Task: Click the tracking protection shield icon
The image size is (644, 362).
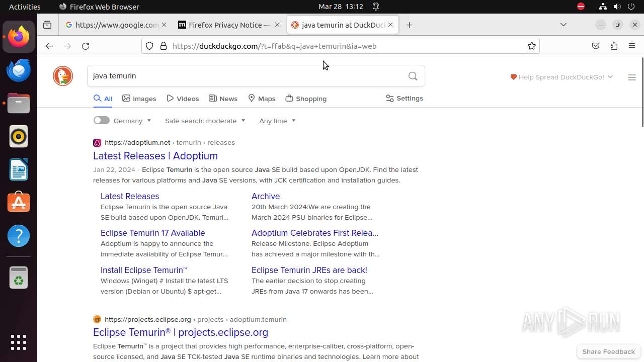Action: point(149,46)
